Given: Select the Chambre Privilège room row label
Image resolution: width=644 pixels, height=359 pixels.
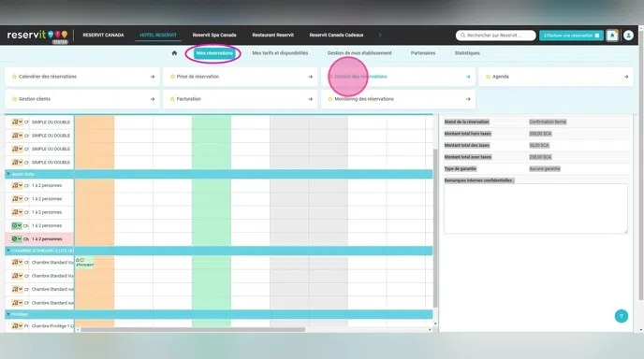Looking at the screenshot, I should [x=52, y=325].
